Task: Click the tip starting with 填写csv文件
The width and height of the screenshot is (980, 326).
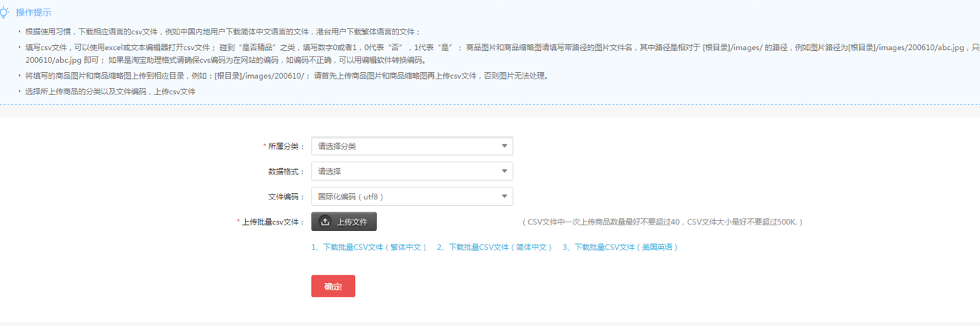Action: tap(503, 54)
